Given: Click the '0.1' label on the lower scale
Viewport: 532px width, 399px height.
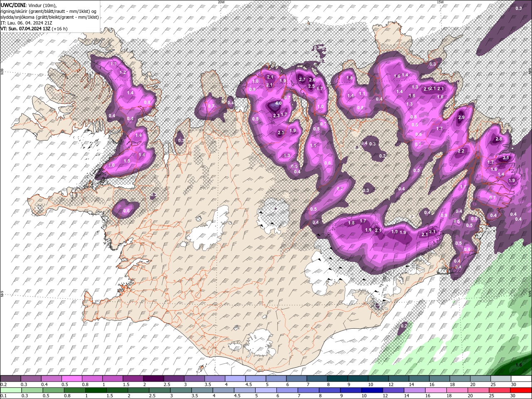Looking at the screenshot, I should 4,396.
